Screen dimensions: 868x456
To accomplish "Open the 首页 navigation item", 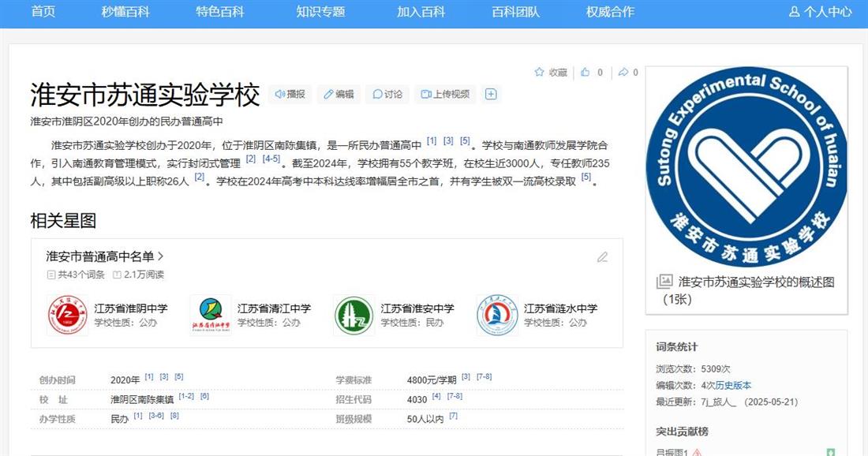I will tap(43, 12).
